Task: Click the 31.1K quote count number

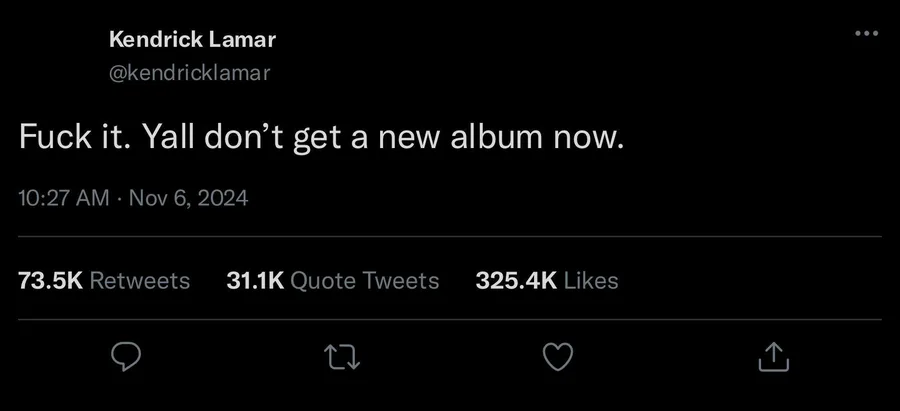Action: [x=255, y=281]
